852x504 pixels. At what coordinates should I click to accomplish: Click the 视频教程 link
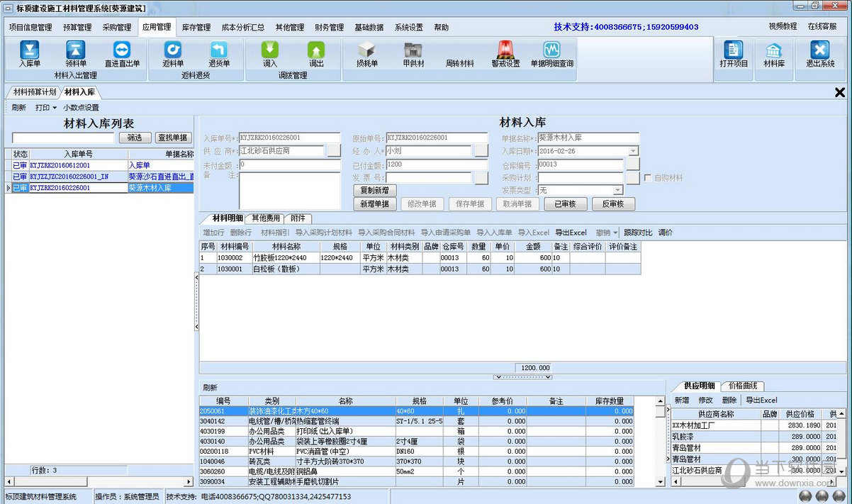pos(783,27)
